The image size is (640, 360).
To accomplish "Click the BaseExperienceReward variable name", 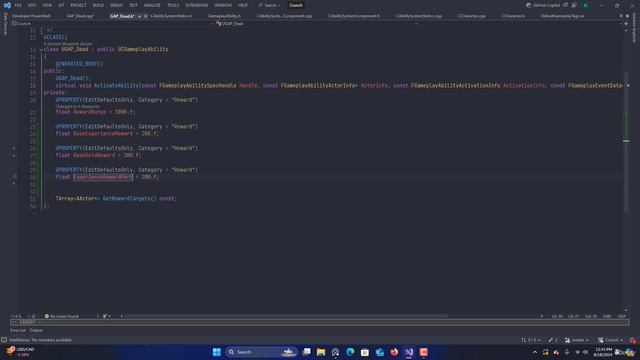I will [103, 133].
